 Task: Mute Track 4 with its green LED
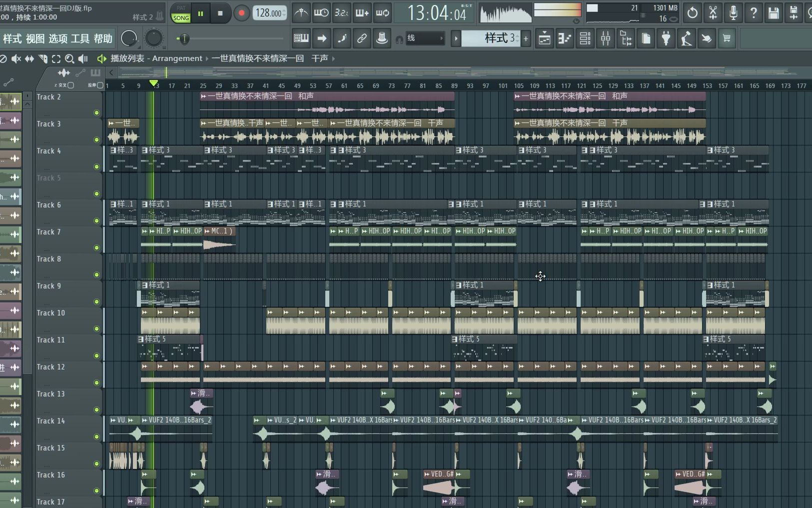click(x=96, y=167)
